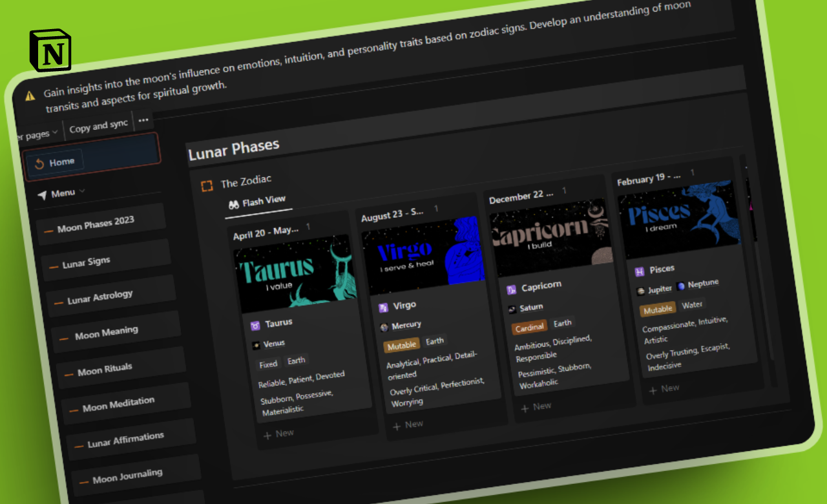Screen dimensions: 827x504
Task: Click the plus icon under the Capricorn column
Action: (x=525, y=408)
